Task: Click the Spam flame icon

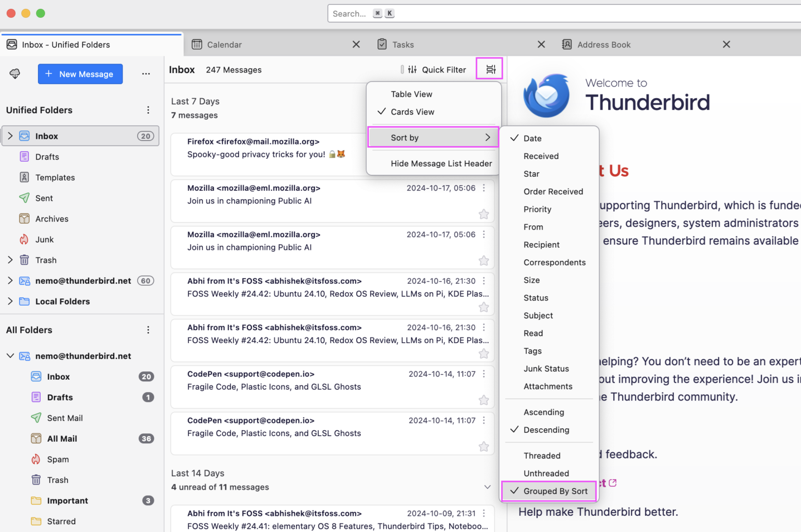Action: [36, 460]
